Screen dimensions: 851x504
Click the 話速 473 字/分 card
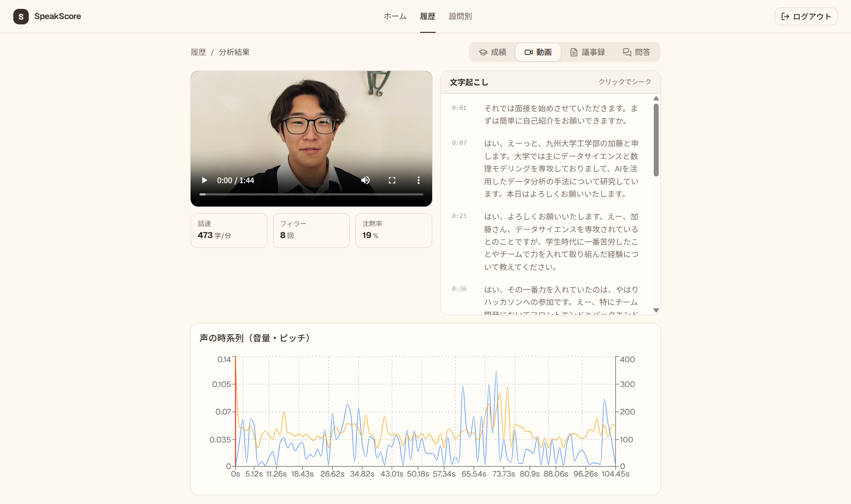click(229, 231)
